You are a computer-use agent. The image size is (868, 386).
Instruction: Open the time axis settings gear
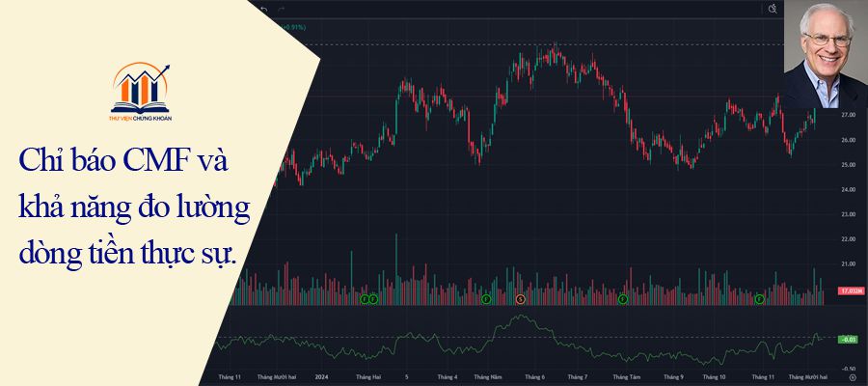pos(852,377)
